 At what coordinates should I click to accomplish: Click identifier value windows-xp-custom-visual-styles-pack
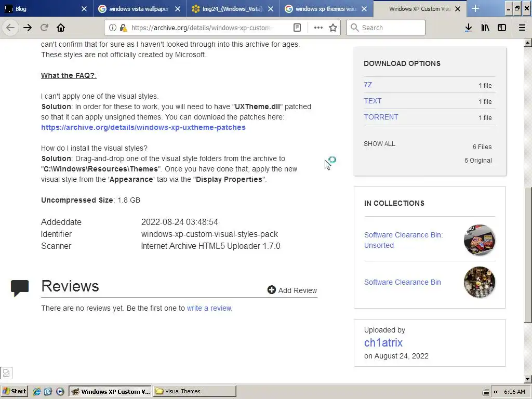[x=209, y=234]
